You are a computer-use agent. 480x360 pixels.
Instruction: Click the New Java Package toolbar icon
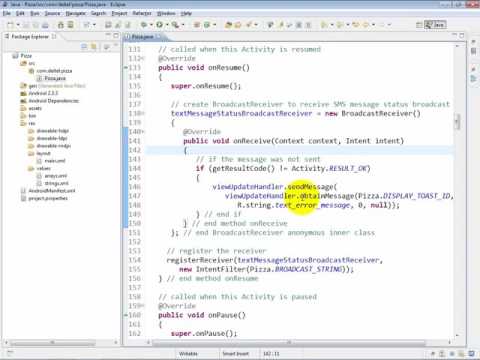[x=197, y=25]
